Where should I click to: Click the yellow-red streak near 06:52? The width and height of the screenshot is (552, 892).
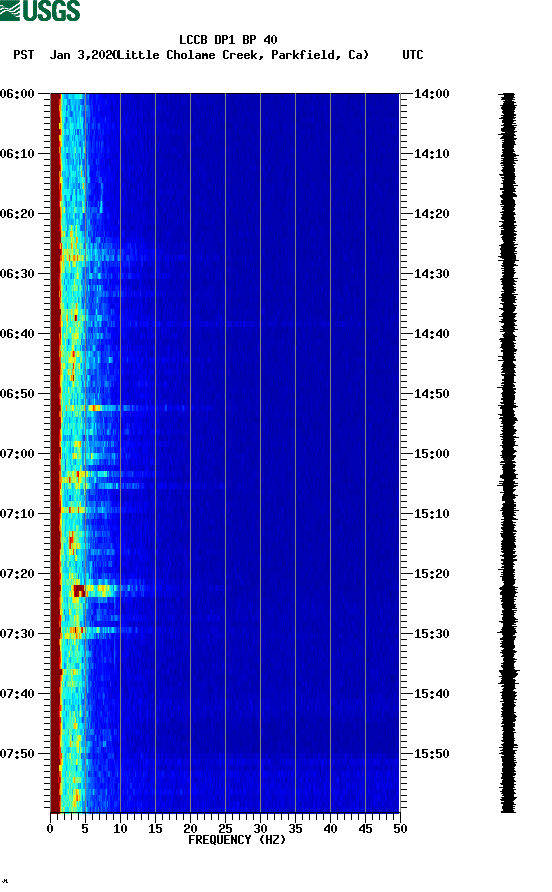coord(95,408)
